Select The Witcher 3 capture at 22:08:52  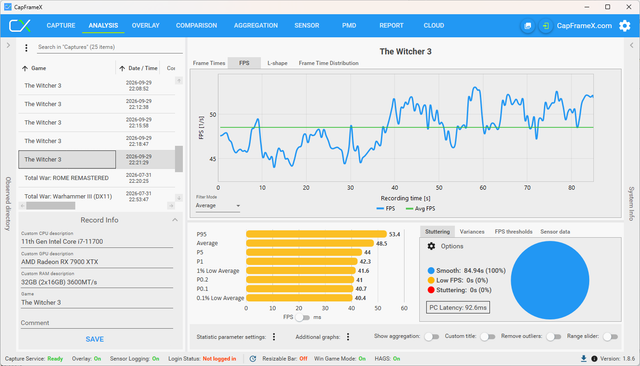pos(97,86)
